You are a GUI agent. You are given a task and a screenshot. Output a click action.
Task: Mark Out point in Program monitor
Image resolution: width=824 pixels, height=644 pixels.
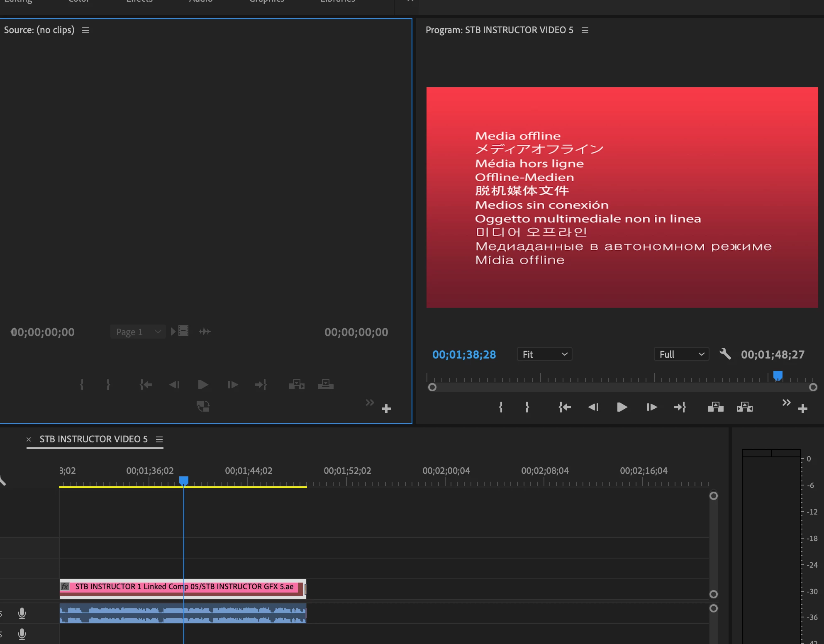527,407
